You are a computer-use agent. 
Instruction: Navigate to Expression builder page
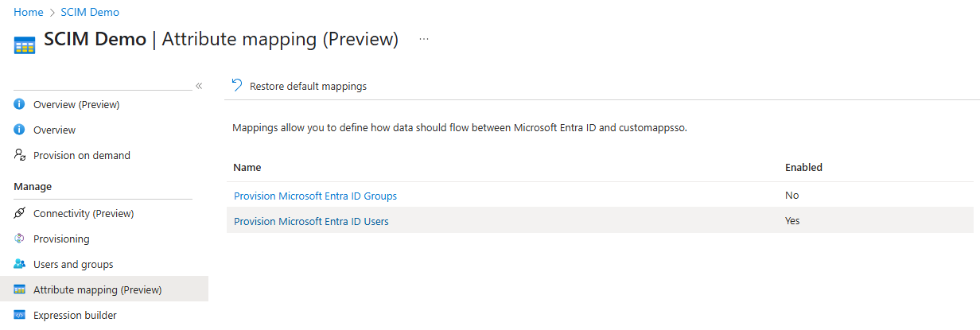(75, 315)
